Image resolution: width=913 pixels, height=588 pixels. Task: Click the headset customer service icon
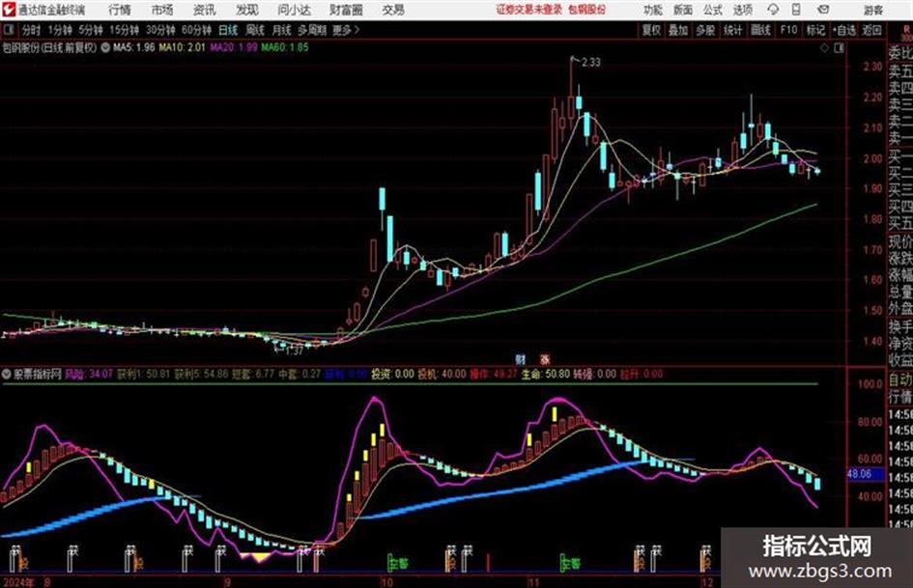point(773,10)
